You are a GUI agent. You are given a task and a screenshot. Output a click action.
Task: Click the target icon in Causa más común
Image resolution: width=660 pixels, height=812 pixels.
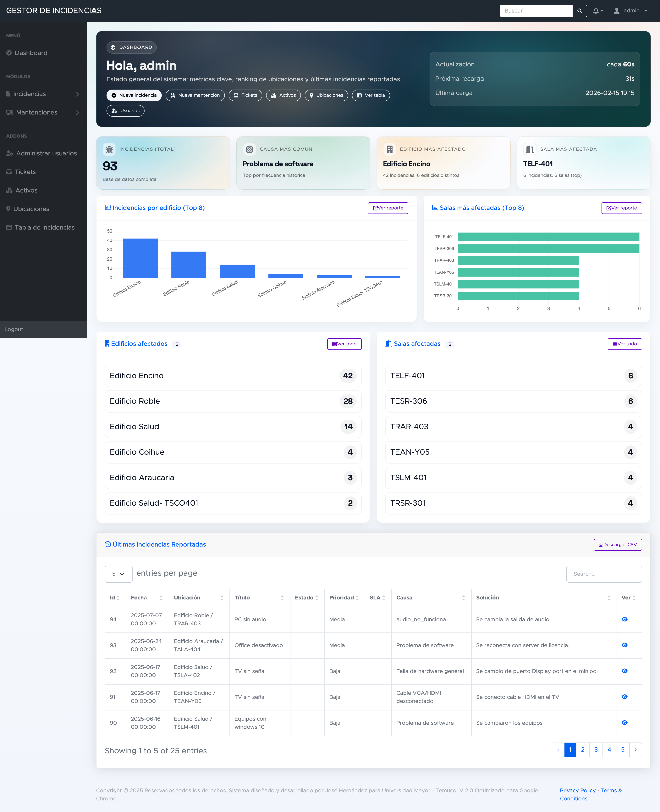[249, 149]
